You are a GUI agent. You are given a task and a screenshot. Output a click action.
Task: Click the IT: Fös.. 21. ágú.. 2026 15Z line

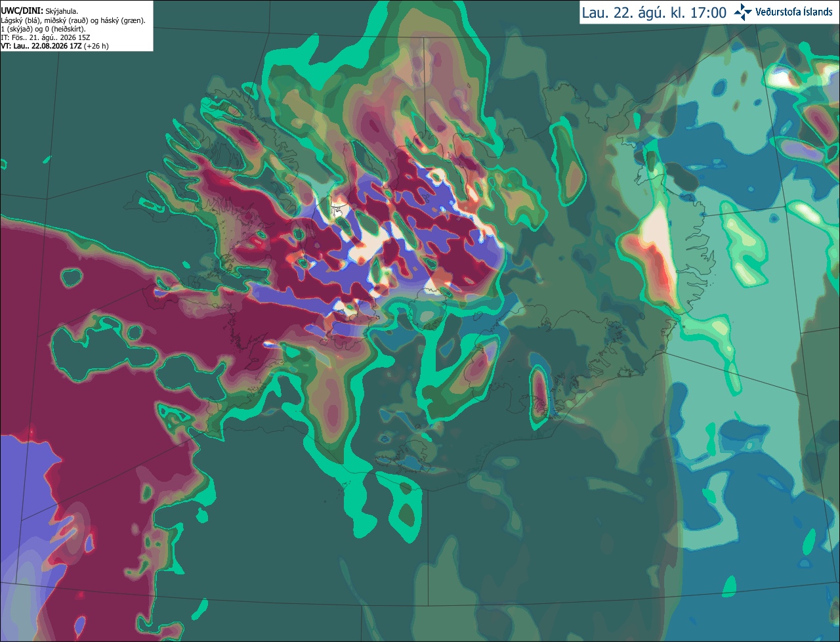[45, 37]
